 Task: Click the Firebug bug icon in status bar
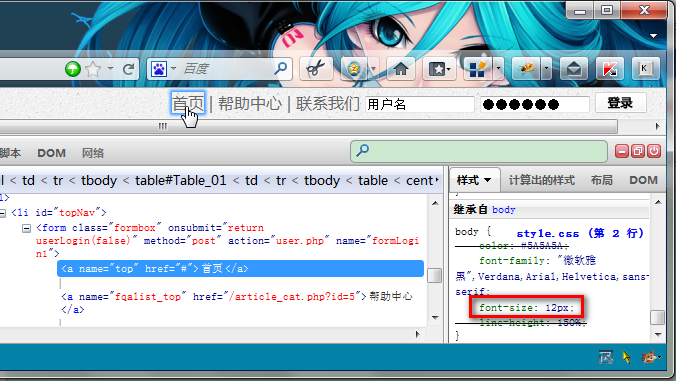[x=650, y=357]
